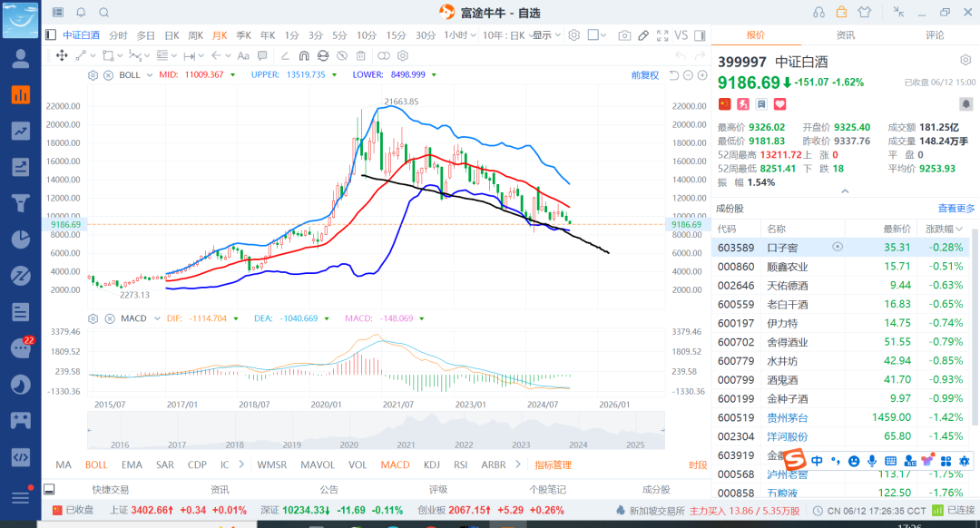Open the messages icon with 22 badge
This screenshot has height=528, width=980.
click(x=21, y=347)
